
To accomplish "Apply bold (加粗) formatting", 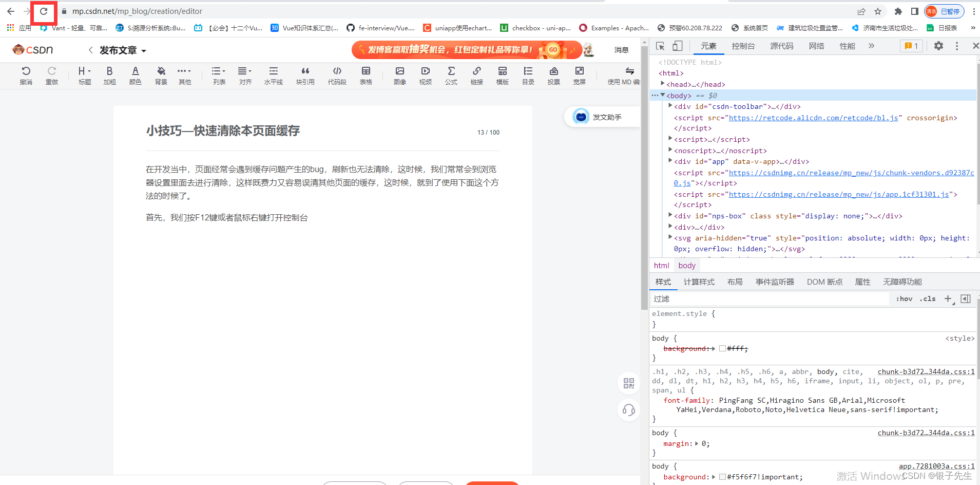I will pos(109,76).
